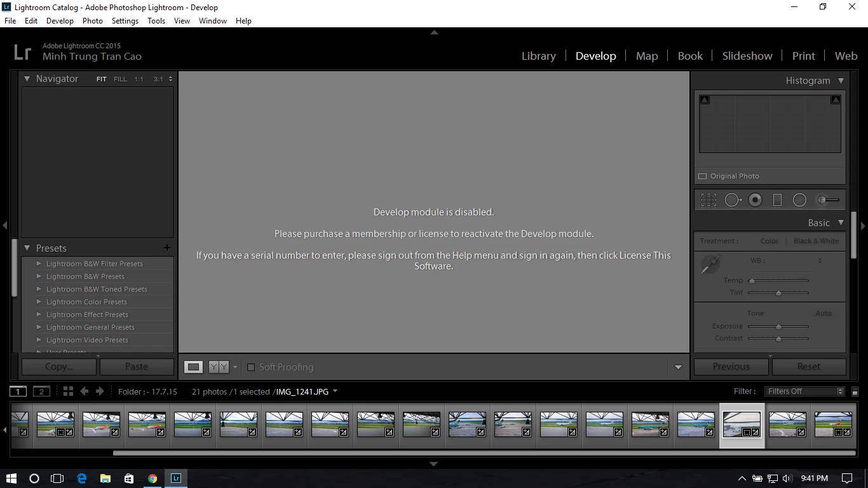Open the second window '2' button
The image size is (868, 488).
(x=41, y=391)
